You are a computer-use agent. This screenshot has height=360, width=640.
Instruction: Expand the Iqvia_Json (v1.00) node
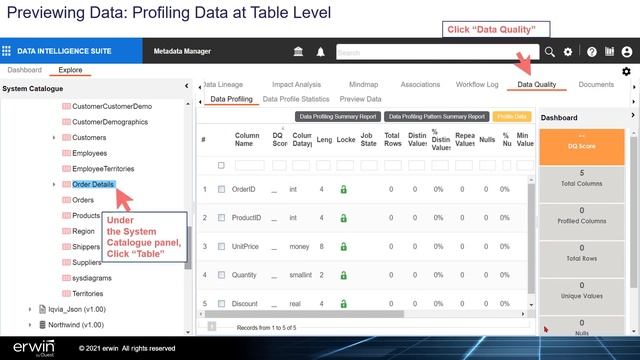click(x=30, y=309)
